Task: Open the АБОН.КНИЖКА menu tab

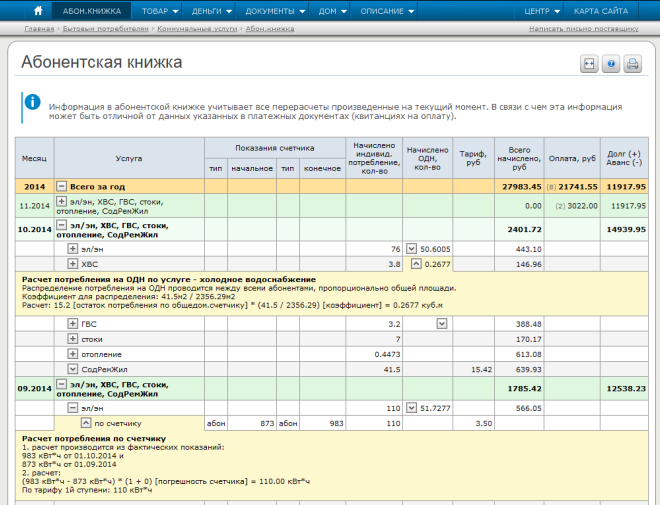Action: pyautogui.click(x=91, y=11)
